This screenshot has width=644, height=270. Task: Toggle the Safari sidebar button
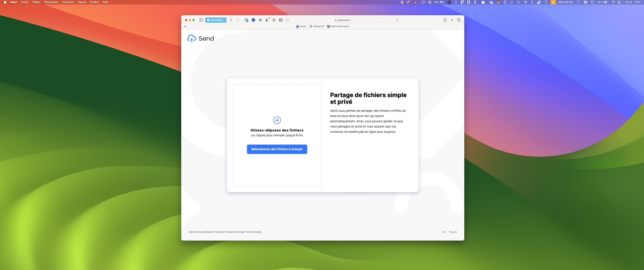pos(201,20)
